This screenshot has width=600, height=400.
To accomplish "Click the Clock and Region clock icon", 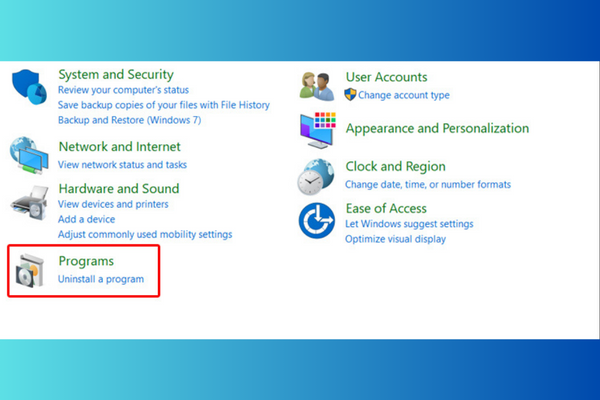I will tap(316, 177).
